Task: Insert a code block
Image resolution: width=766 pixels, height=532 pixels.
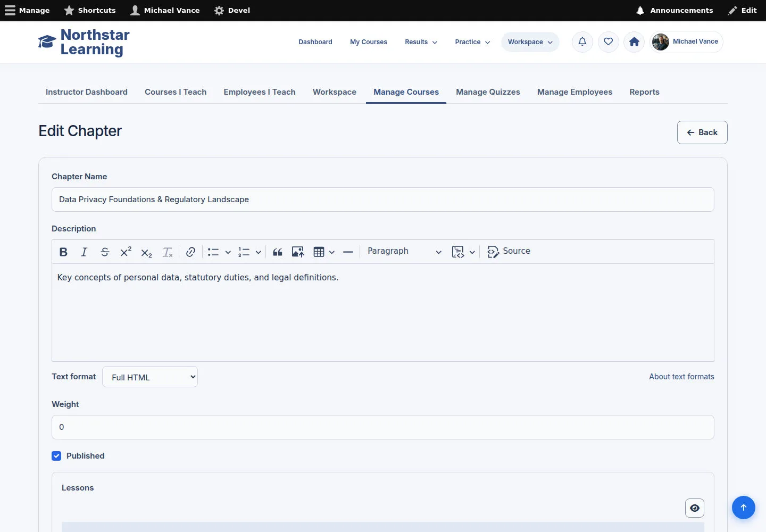Action: coord(457,252)
